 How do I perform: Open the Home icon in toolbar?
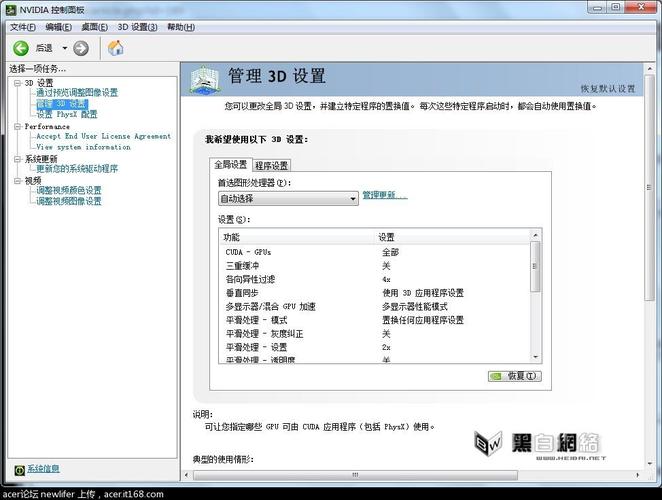tap(116, 48)
